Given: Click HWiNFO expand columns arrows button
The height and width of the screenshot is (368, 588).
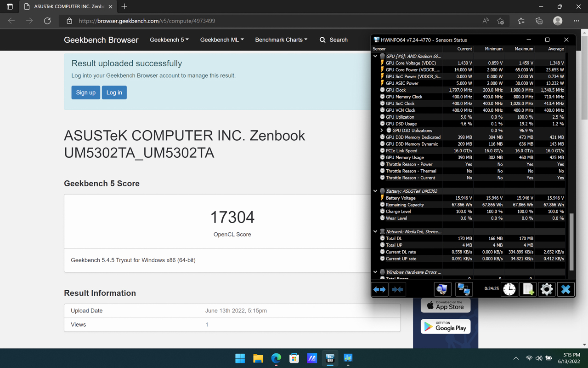Looking at the screenshot, I should (x=379, y=289).
